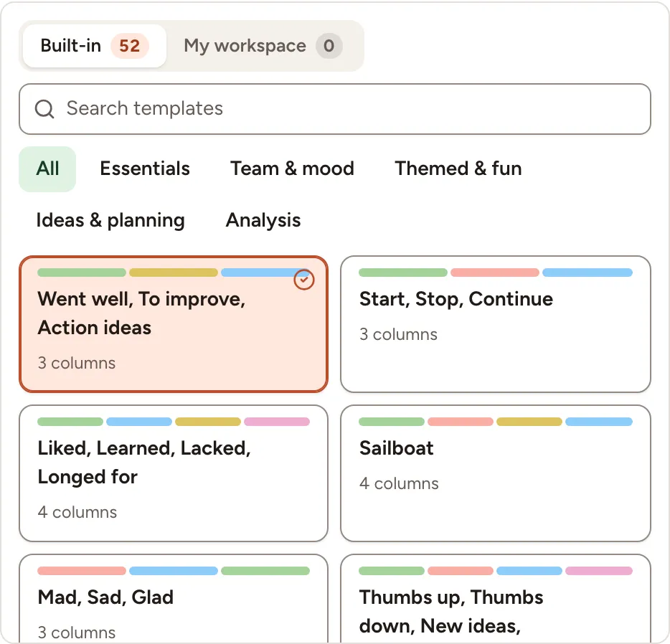The height and width of the screenshot is (644, 670).
Task: Click the 0 count badge on My workspace
Action: 329,46
